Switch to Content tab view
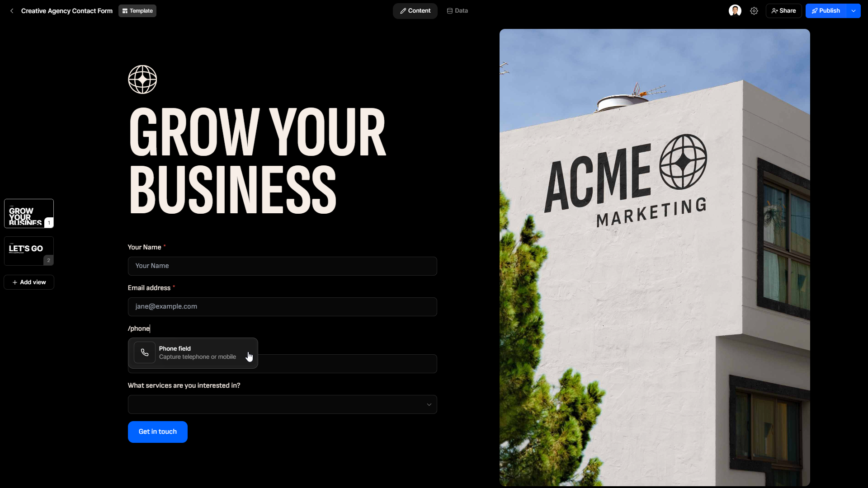 [415, 11]
